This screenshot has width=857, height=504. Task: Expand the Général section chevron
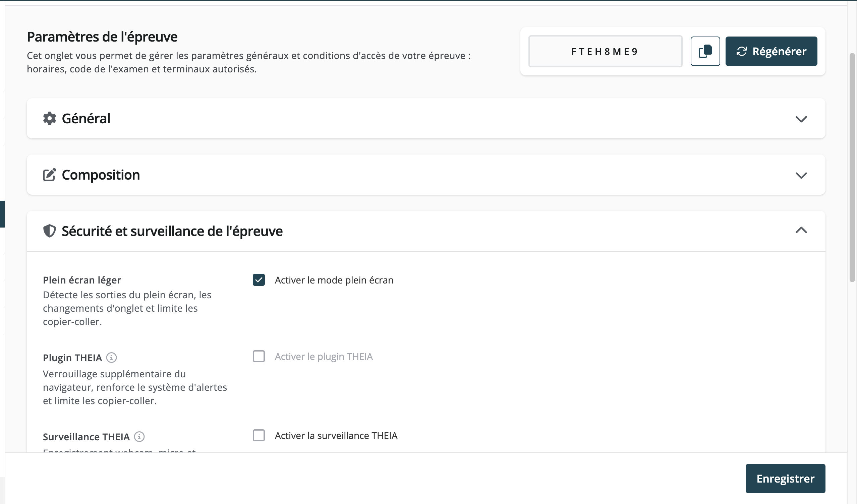coord(801,119)
